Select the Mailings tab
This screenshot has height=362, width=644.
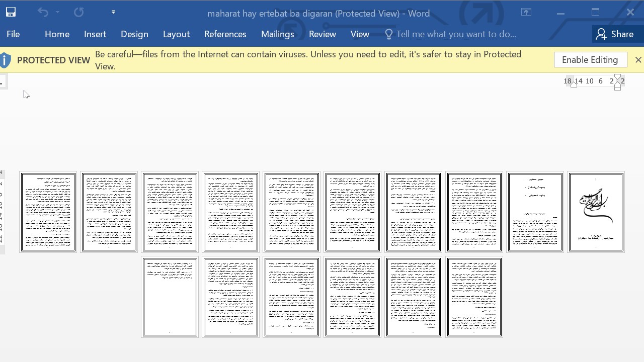click(277, 34)
